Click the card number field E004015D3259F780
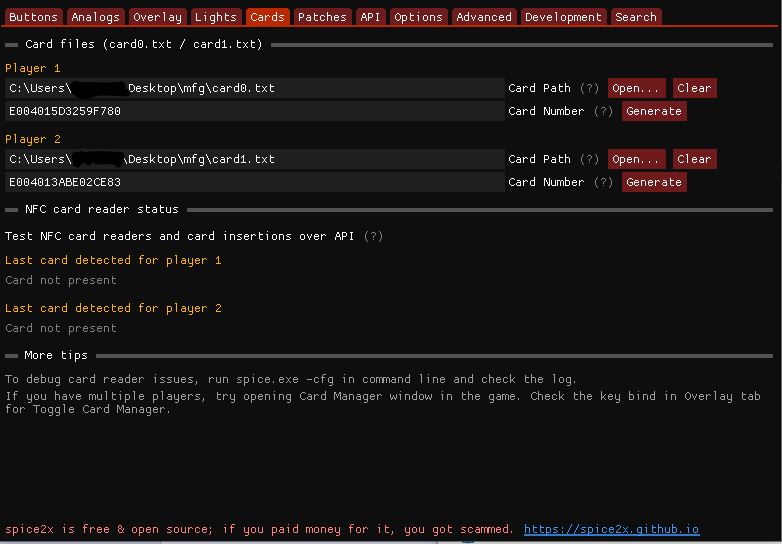Screen dimensions: 782x544 255,111
